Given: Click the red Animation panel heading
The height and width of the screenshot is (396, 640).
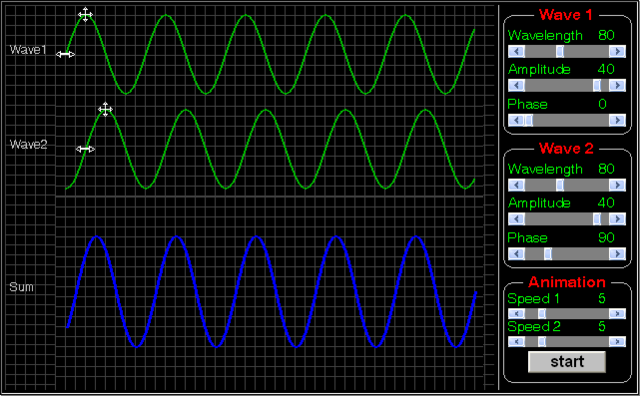Looking at the screenshot, I should (x=567, y=282).
